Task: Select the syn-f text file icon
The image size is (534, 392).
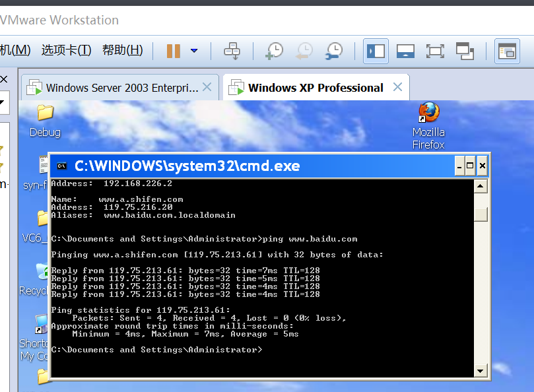Action: coord(36,173)
